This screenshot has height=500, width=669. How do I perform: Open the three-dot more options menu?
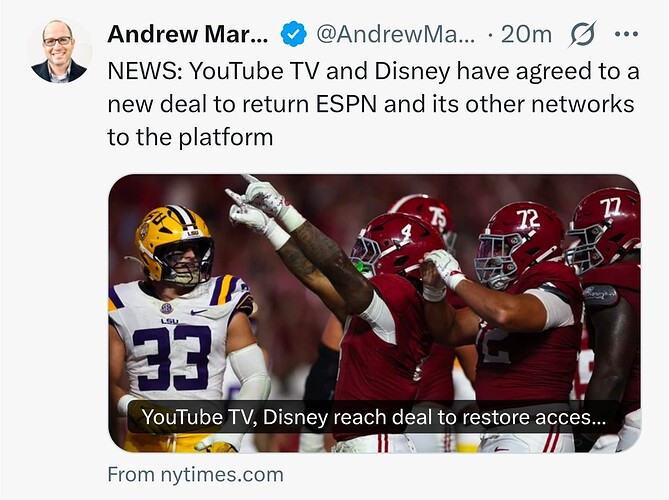click(x=626, y=35)
